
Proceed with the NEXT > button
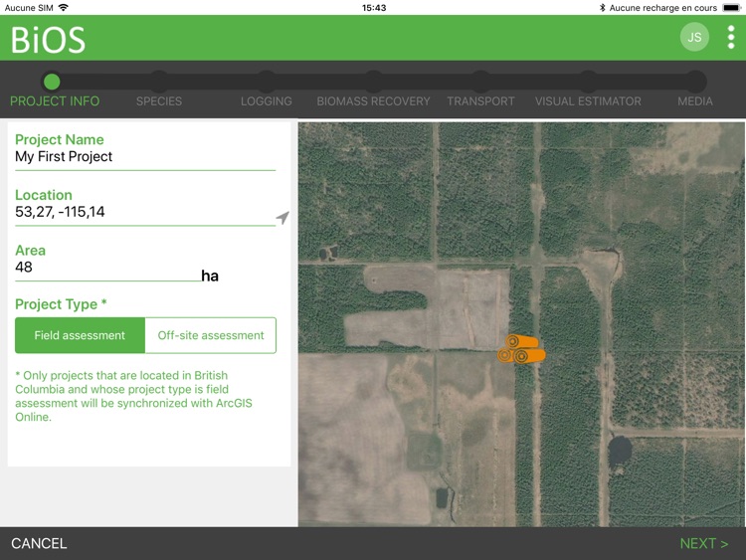coord(704,543)
